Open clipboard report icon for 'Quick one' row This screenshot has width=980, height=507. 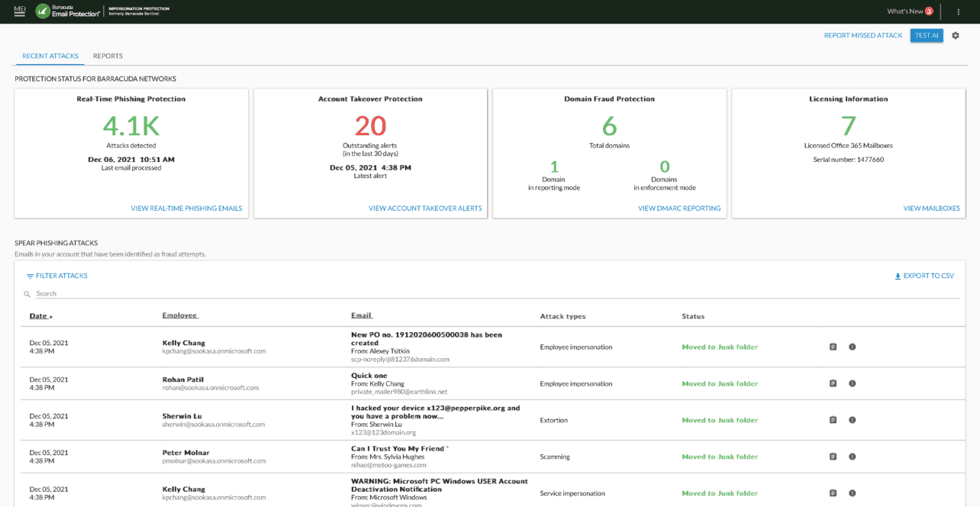tap(833, 384)
